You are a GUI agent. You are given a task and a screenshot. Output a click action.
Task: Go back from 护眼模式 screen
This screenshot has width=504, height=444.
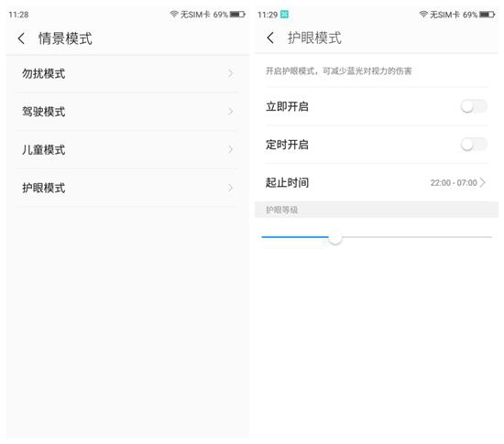tap(270, 38)
